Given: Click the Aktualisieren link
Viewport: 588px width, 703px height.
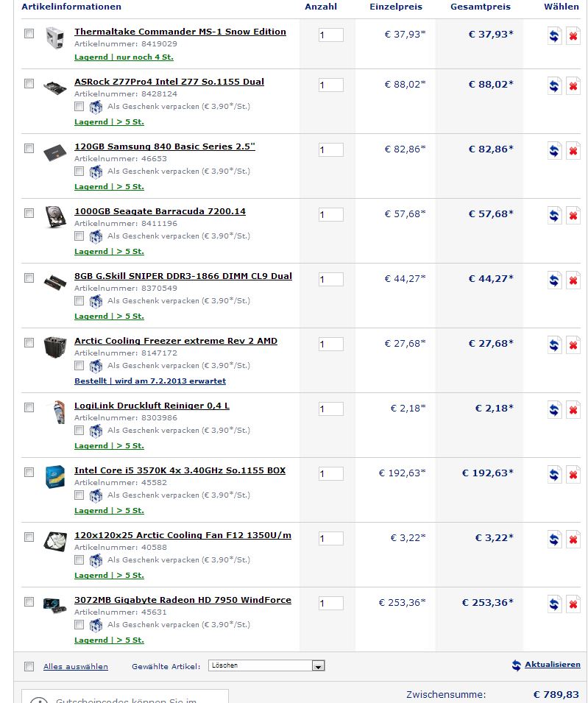Looking at the screenshot, I should click(x=553, y=665).
